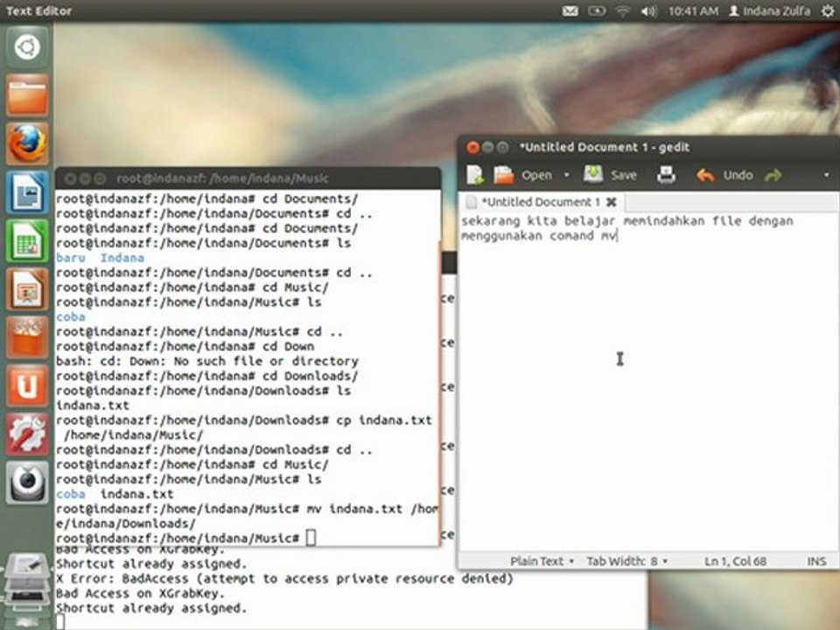Image resolution: width=840 pixels, height=630 pixels.
Task: Click the Ln 1, Col 68 status text
Action: coord(735,561)
